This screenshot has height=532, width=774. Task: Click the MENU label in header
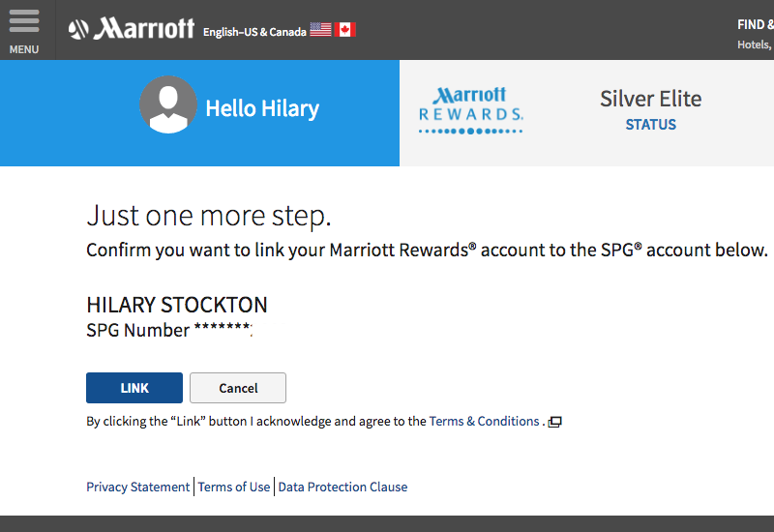(x=23, y=50)
